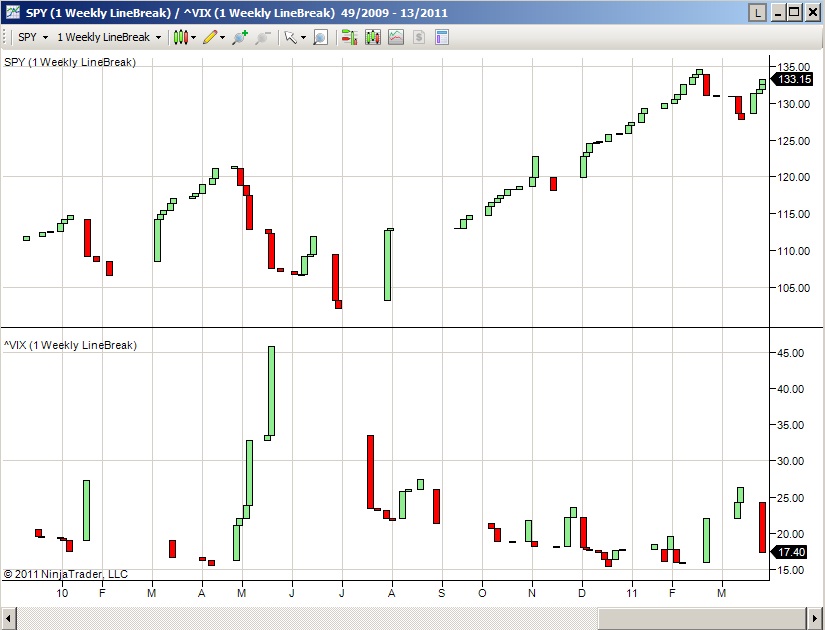Open the SPY instrument dropdown

tap(33, 37)
